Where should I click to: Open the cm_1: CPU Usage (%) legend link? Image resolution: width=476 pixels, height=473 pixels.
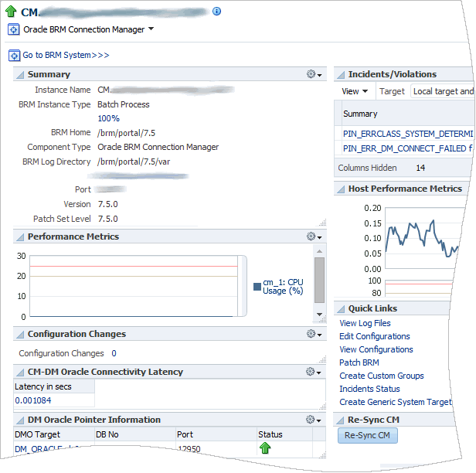[283, 287]
